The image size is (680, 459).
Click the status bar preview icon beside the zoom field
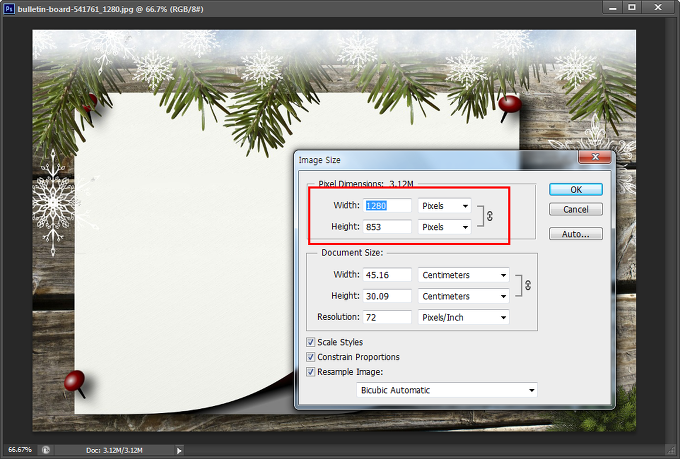tap(46, 450)
